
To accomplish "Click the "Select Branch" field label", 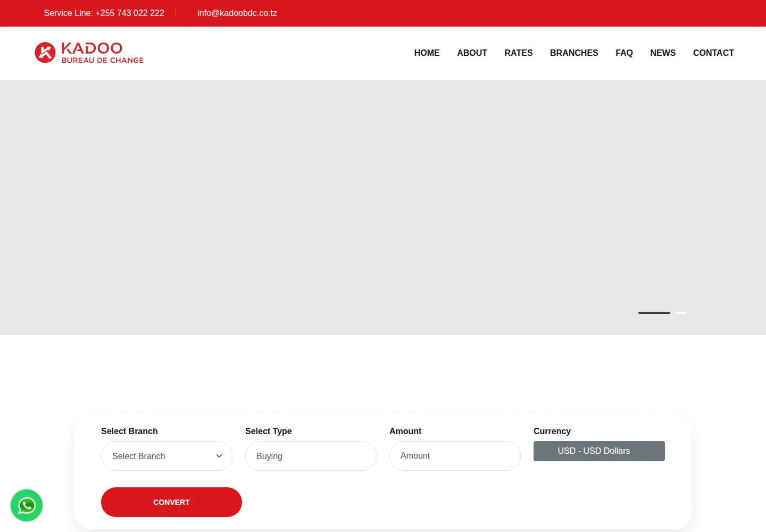I will click(x=129, y=431).
